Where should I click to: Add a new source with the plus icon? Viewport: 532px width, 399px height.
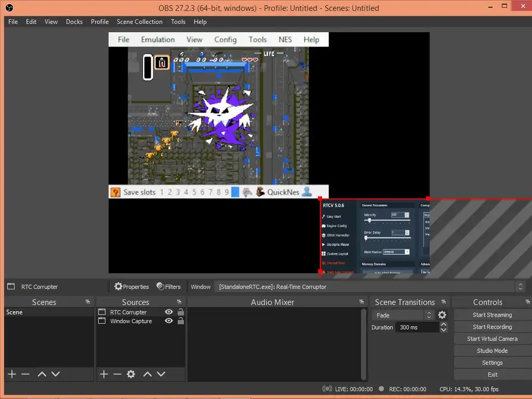pos(104,374)
